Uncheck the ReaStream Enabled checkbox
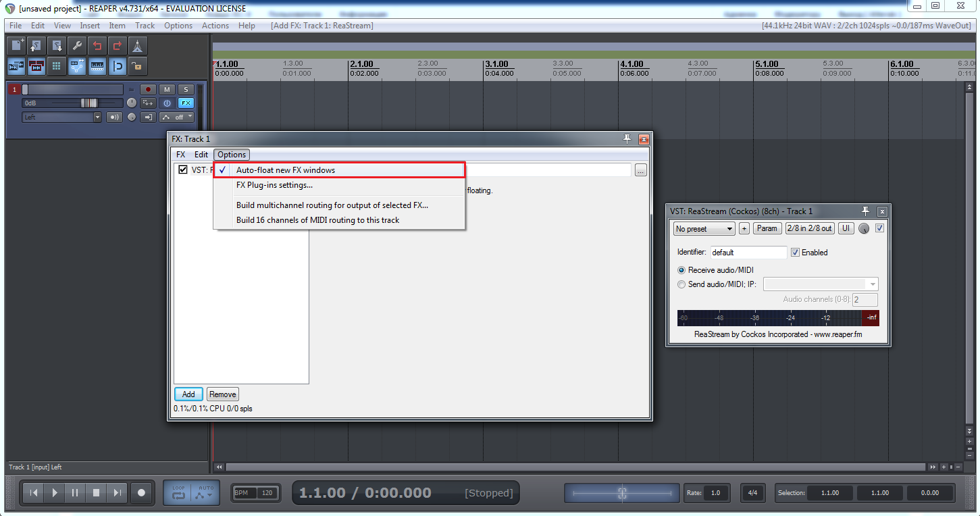The width and height of the screenshot is (980, 516). pyautogui.click(x=795, y=253)
